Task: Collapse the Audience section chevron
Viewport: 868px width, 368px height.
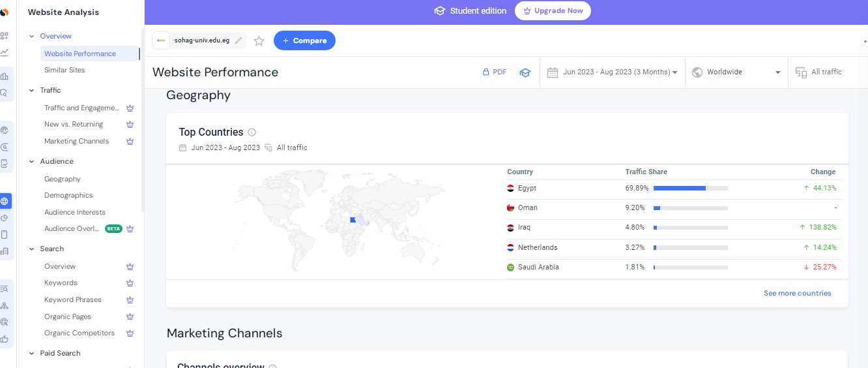Action: [x=31, y=162]
